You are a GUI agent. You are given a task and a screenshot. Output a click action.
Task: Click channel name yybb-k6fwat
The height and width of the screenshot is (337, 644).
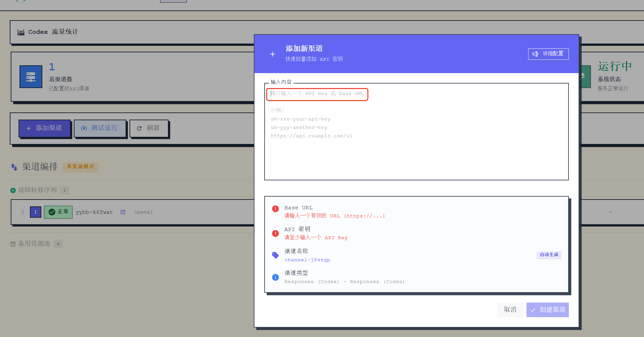click(94, 212)
